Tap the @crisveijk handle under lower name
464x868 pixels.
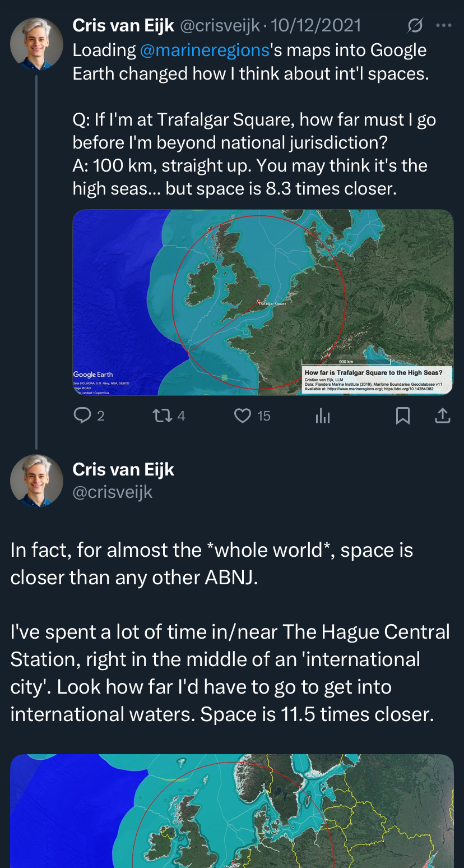113,492
